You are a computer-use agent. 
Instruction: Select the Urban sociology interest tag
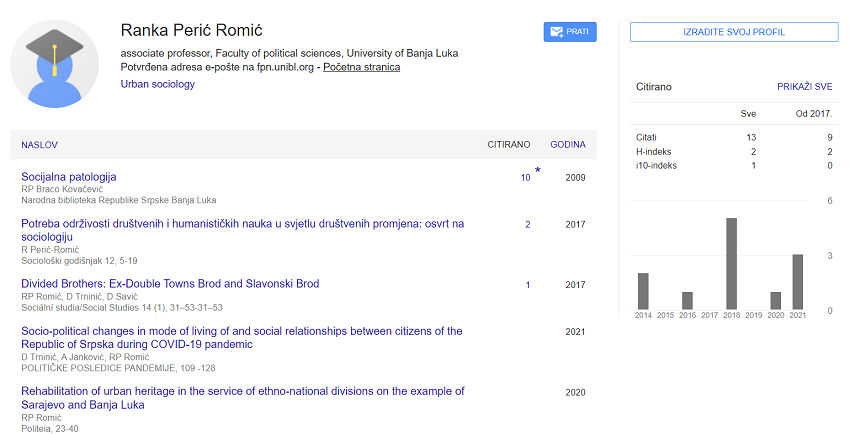(158, 84)
